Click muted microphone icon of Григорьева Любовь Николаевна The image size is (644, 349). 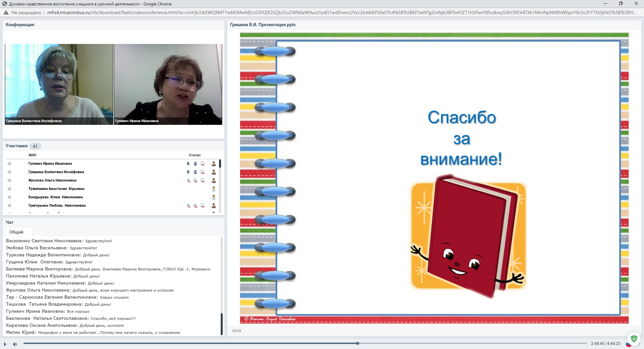188,206
